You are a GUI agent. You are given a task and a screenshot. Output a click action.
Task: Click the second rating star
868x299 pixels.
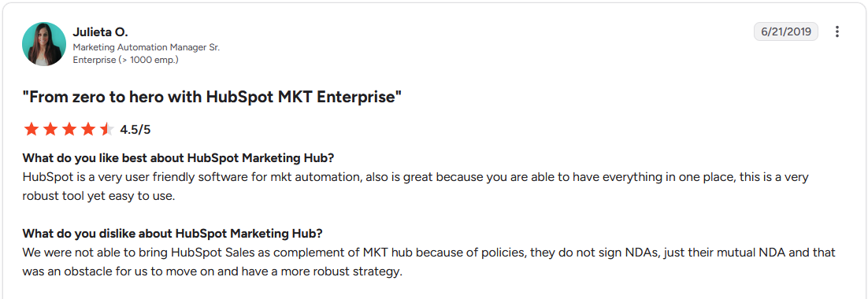click(50, 130)
